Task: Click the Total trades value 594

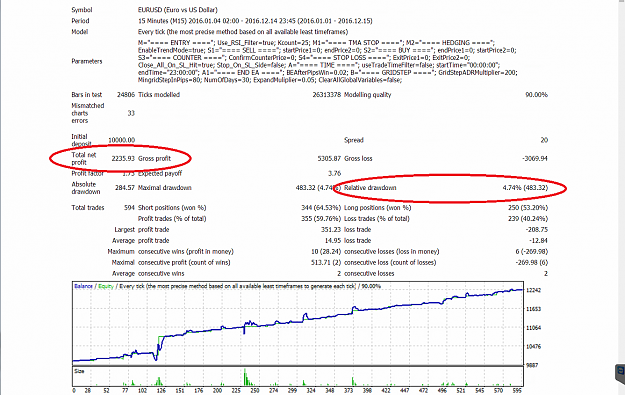Action: click(x=130, y=208)
